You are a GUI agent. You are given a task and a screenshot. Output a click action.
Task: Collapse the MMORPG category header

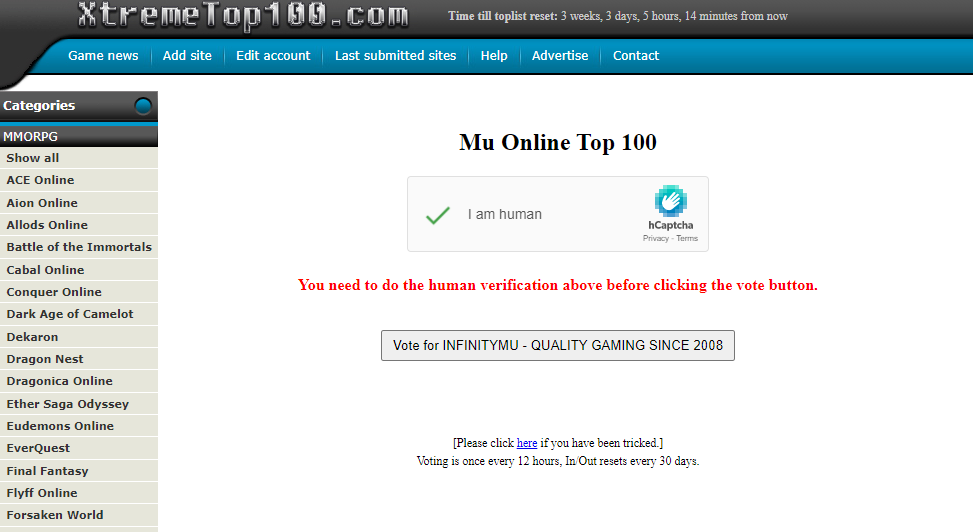tap(79, 137)
